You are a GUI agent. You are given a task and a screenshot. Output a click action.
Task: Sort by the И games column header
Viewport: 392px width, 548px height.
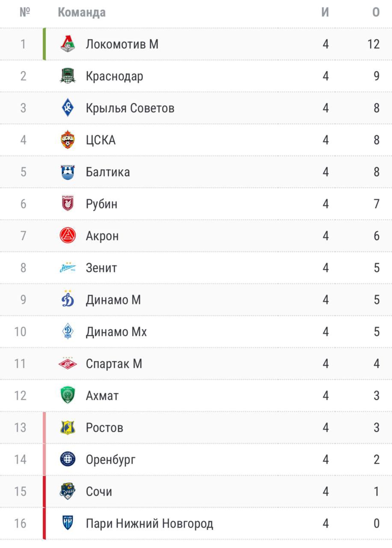[x=325, y=12]
